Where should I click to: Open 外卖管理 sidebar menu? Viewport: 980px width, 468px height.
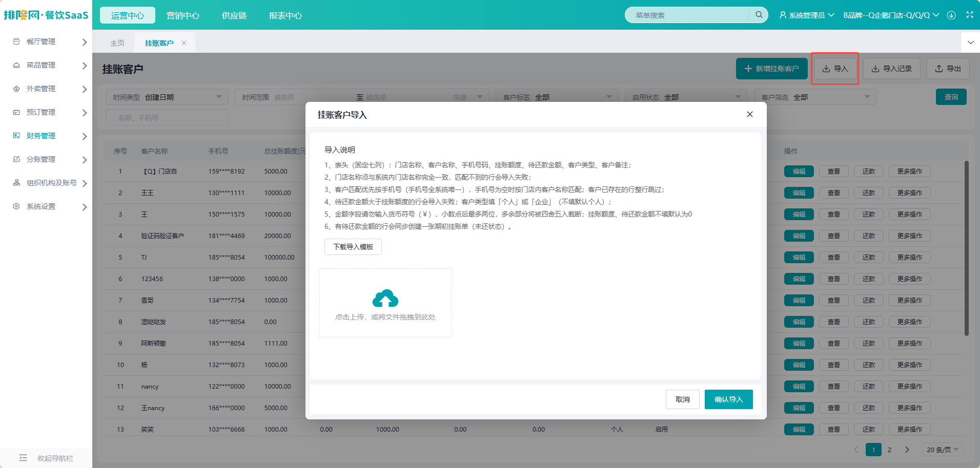point(46,89)
